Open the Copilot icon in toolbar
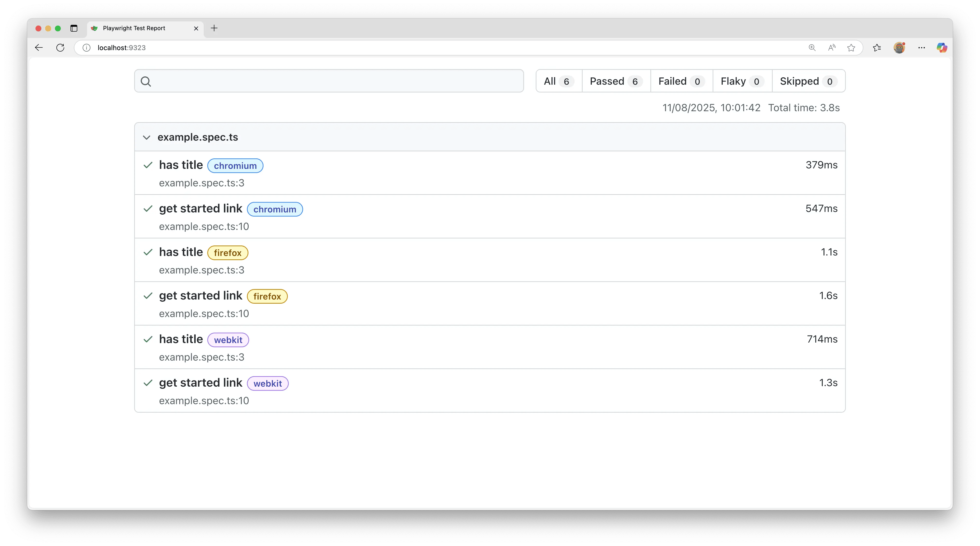 [x=942, y=48]
